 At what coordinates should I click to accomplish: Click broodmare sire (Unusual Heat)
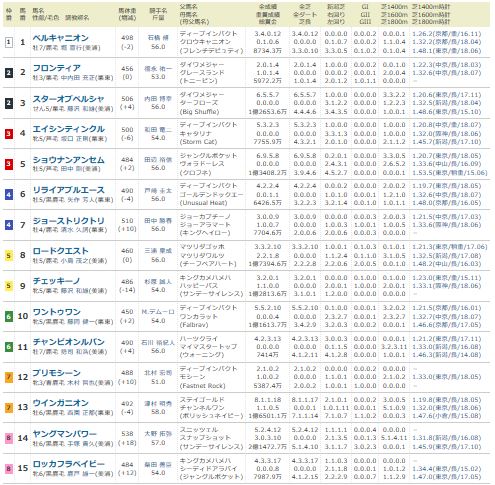pyautogui.click(x=203, y=203)
